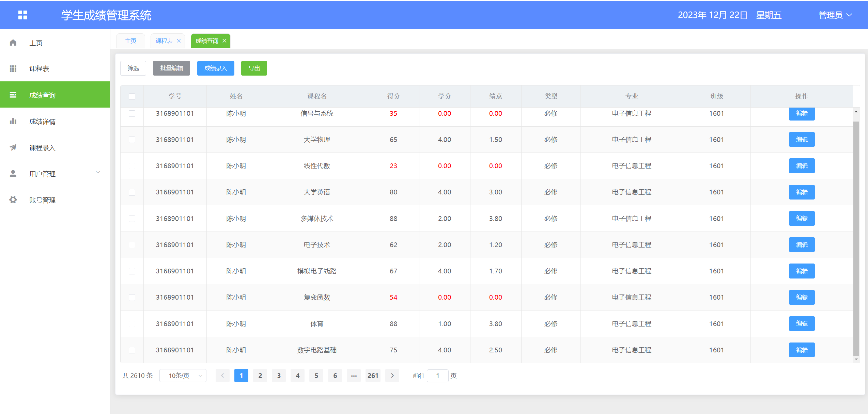
Task: Switch to the 课程表 tab
Action: (164, 41)
